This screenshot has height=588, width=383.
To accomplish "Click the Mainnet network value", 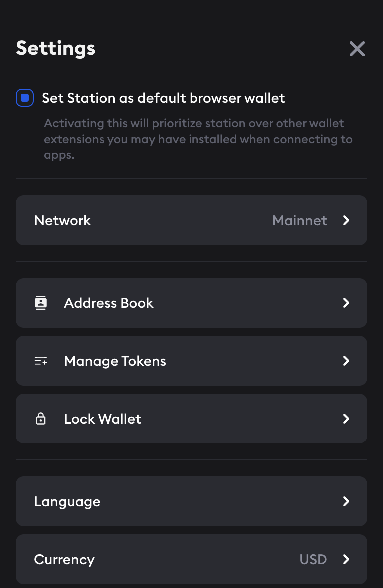I will [300, 220].
